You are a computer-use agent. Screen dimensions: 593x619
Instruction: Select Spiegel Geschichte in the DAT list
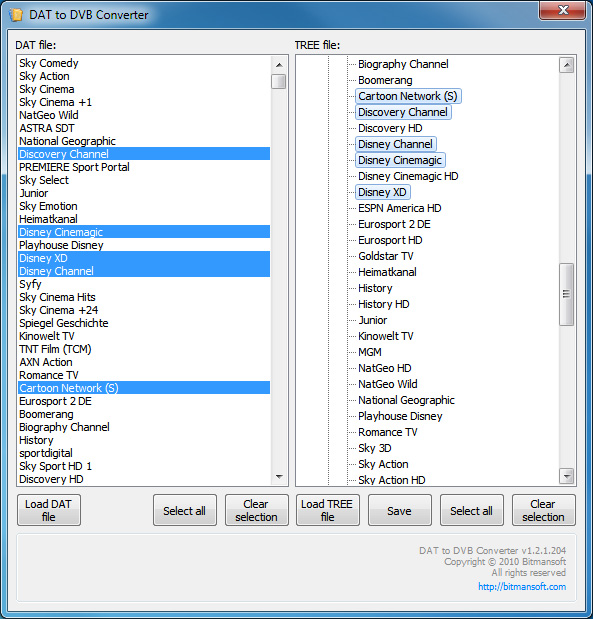tap(144, 323)
